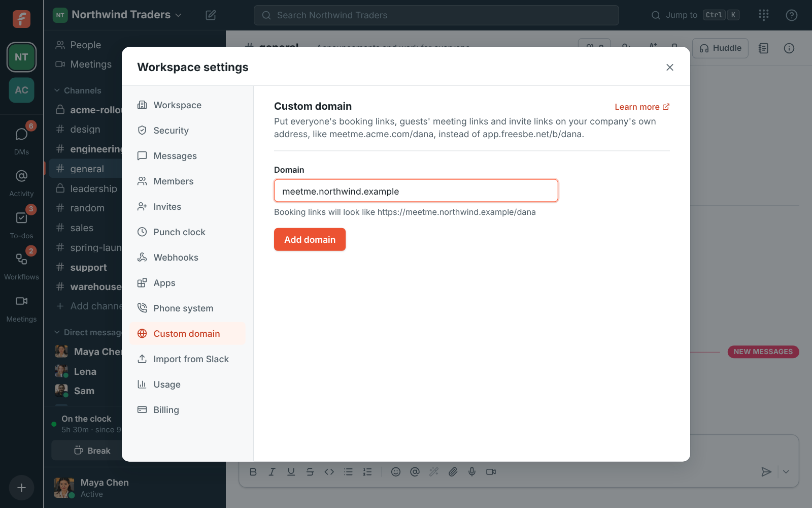Click the Break button

point(87,451)
